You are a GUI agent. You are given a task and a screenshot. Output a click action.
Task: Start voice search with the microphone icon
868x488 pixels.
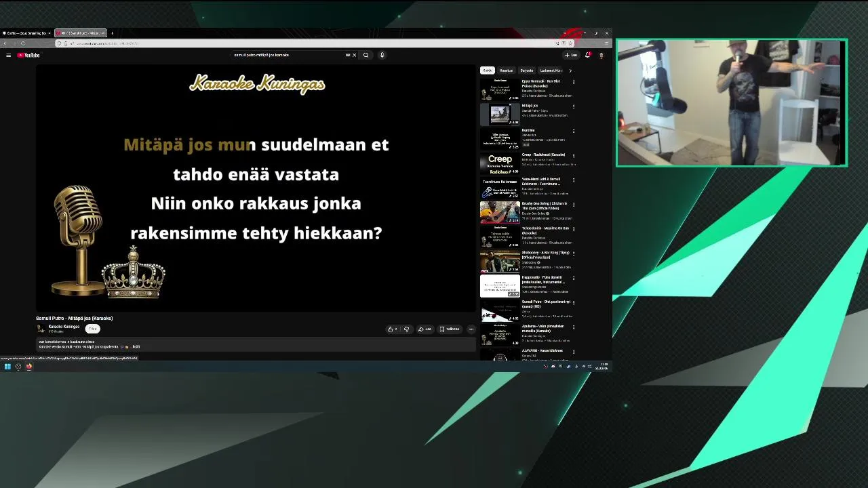coord(382,55)
